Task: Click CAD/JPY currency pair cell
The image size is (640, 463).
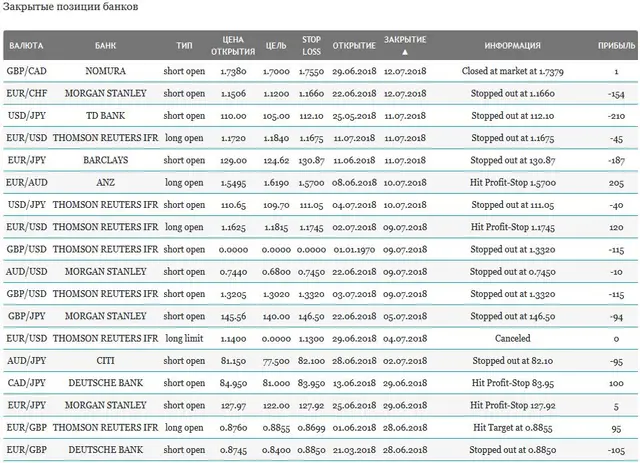Action: click(27, 383)
